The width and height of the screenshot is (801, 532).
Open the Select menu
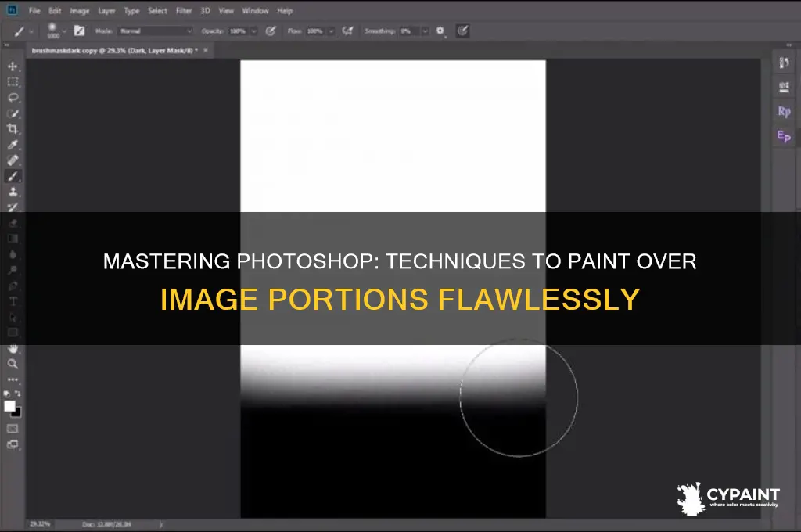(157, 11)
